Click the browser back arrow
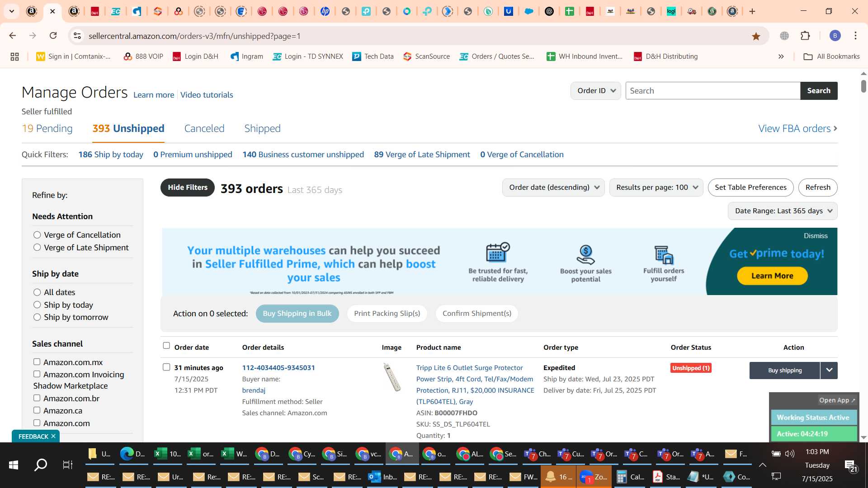 point(13,36)
